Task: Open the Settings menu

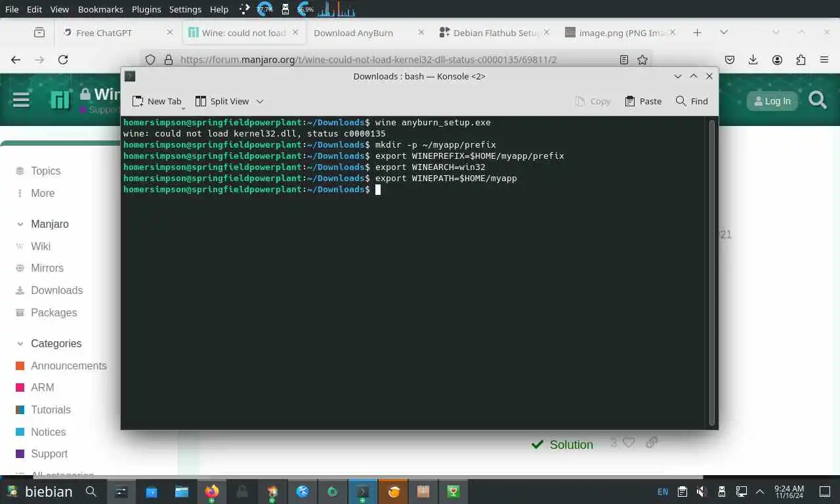Action: coord(185,9)
